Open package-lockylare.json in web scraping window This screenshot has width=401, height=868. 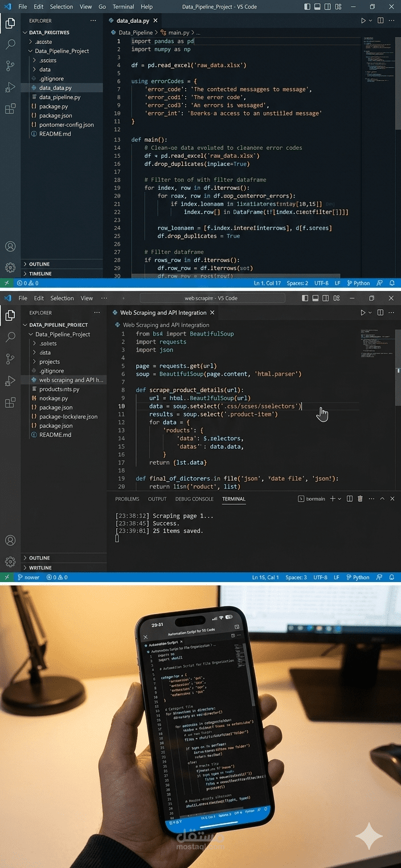pyautogui.click(x=64, y=417)
